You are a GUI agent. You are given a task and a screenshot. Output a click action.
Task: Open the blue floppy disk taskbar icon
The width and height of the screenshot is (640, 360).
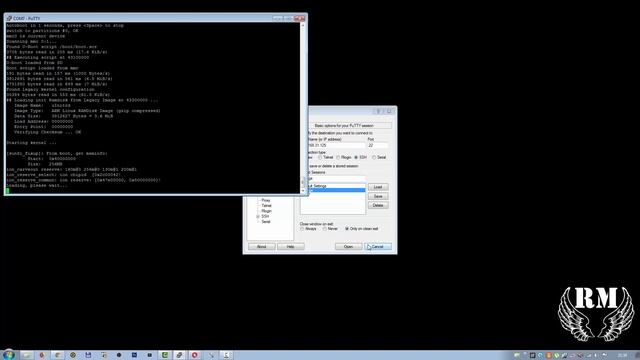click(88, 355)
